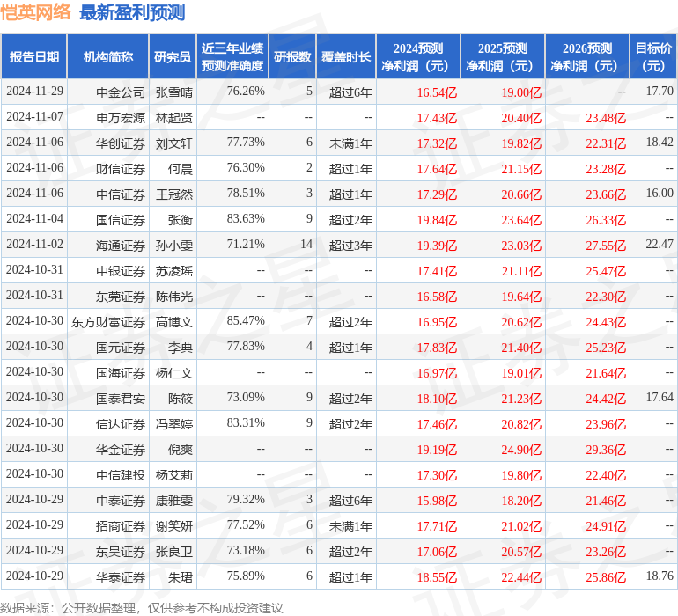Viewport: 678px width, 616px height.
Task: Click the 报告日期 column header
Action: pos(33,56)
